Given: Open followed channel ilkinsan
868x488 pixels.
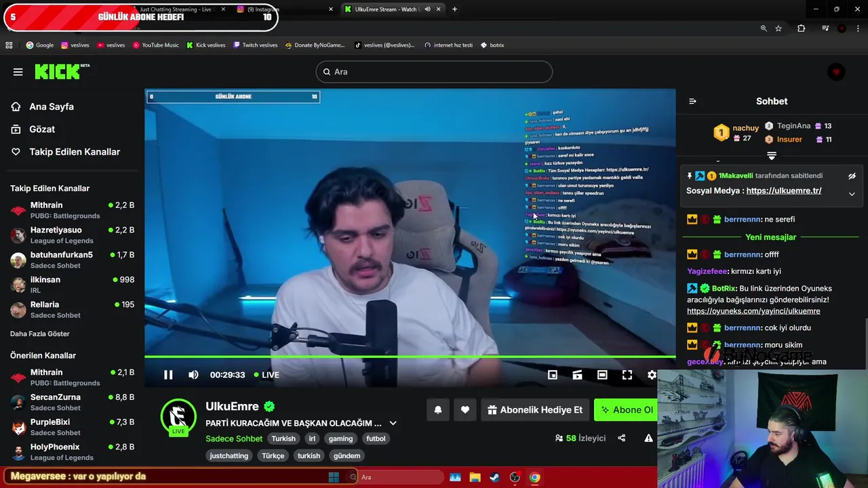Looking at the screenshot, I should coord(72,285).
